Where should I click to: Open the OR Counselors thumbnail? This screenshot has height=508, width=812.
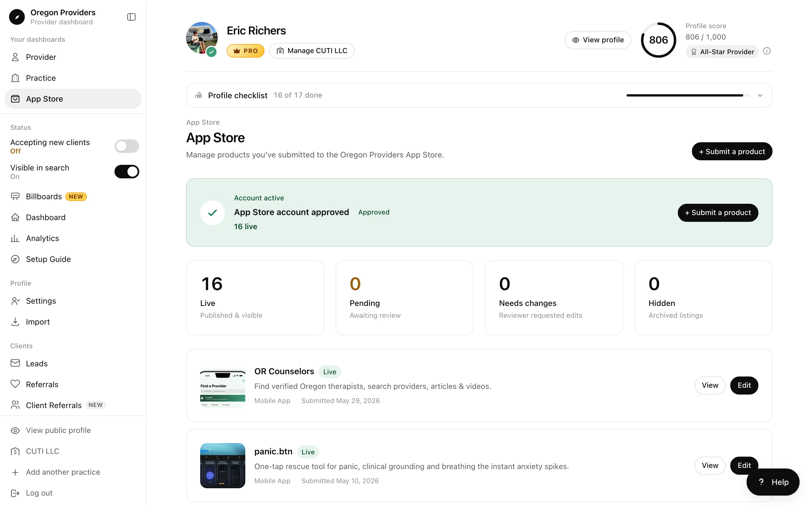[223, 386]
